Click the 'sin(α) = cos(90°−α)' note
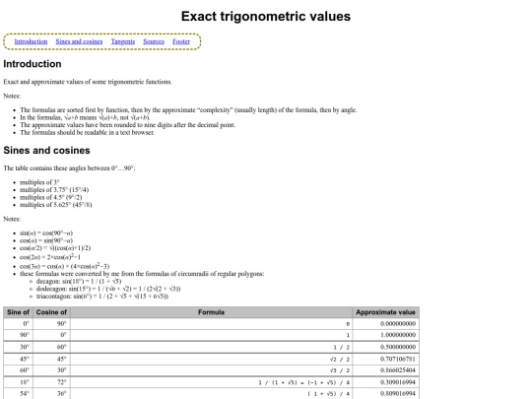 [46, 233]
